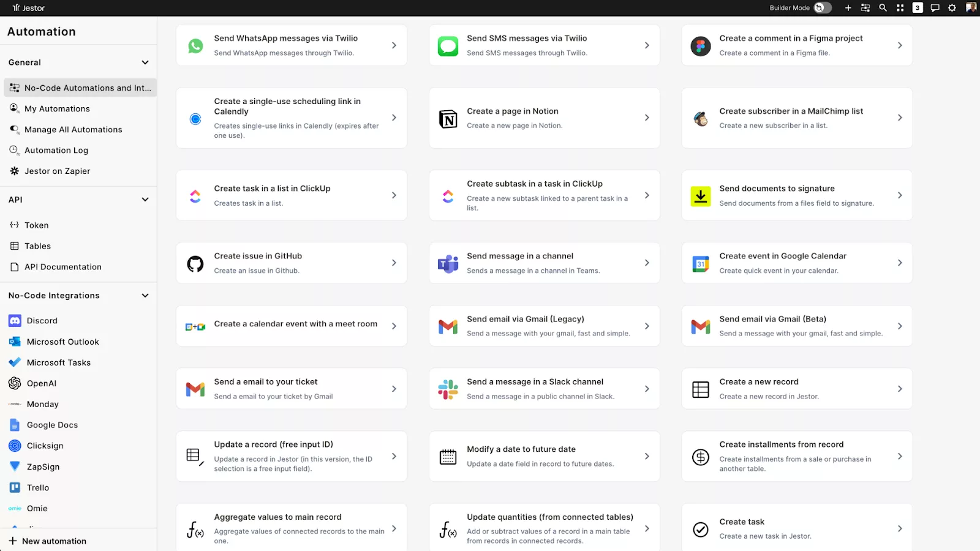This screenshot has height=551, width=980.
Task: Collapse the General section
Action: coord(145,62)
